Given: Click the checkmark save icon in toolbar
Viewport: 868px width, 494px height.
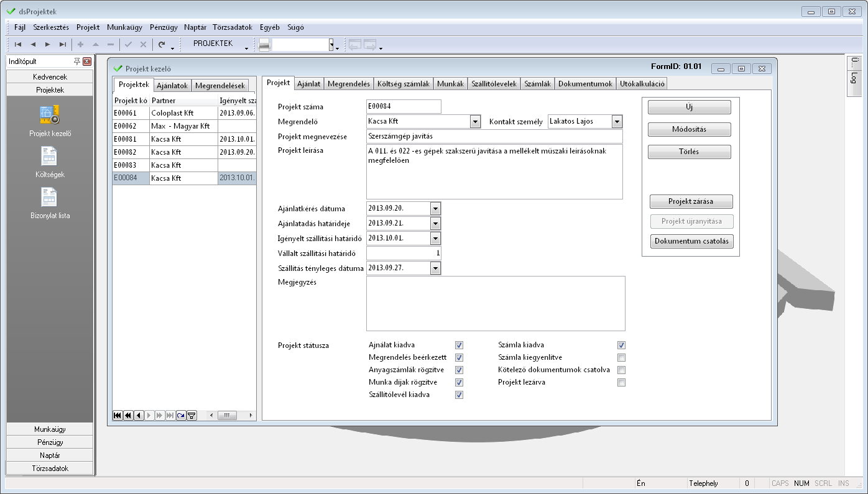Looking at the screenshot, I should [x=128, y=45].
